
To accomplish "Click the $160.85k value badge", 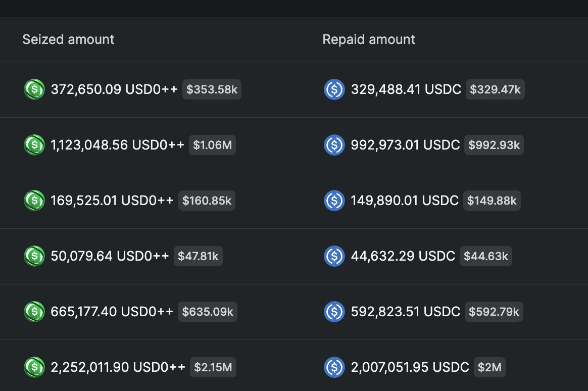I will 207,200.
